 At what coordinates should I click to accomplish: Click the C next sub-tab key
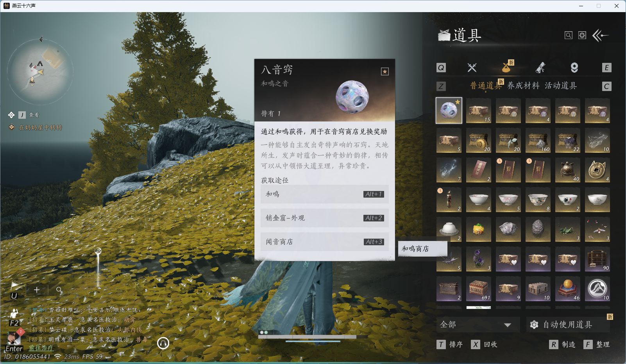pyautogui.click(x=606, y=86)
